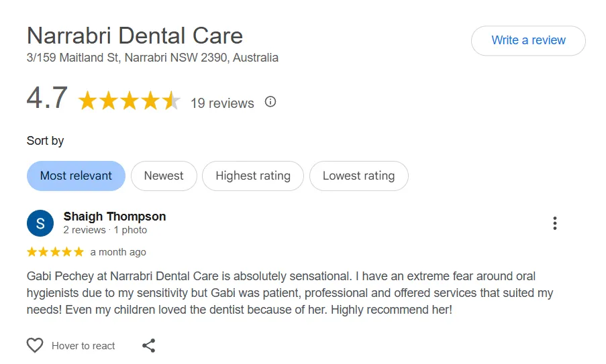Open Shaigh Thompson's reviewer profile name
The width and height of the screenshot is (606, 364).
(x=115, y=217)
